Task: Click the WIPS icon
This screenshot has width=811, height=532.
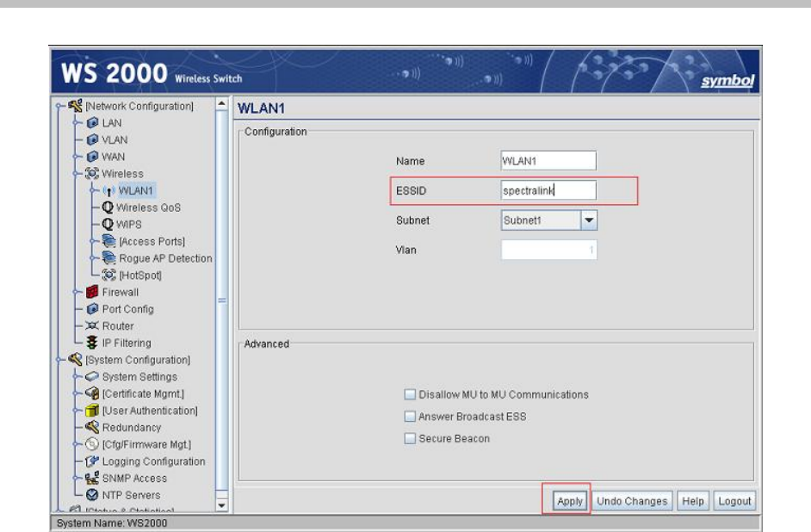Action: (x=108, y=225)
